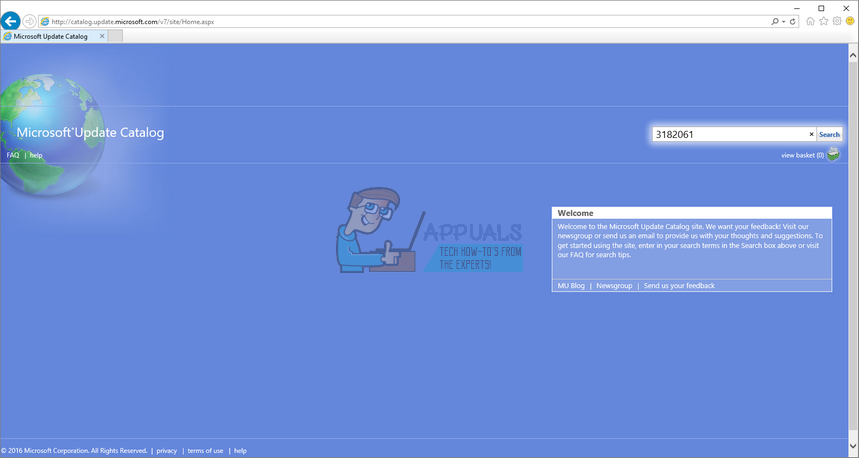Click the basket icon
This screenshot has height=458, width=859.
(833, 154)
